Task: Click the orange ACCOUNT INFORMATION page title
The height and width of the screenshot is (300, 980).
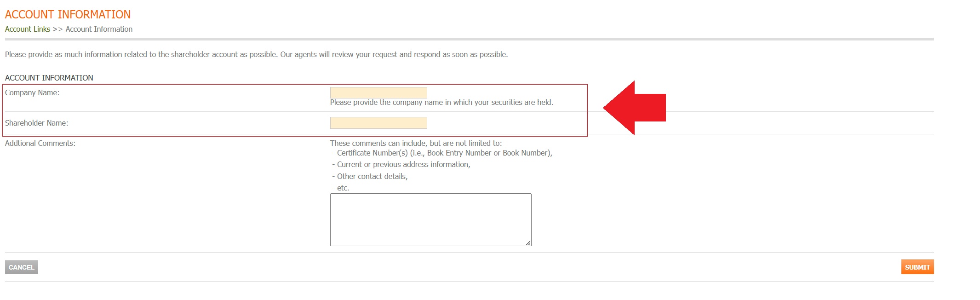Action: pos(68,14)
